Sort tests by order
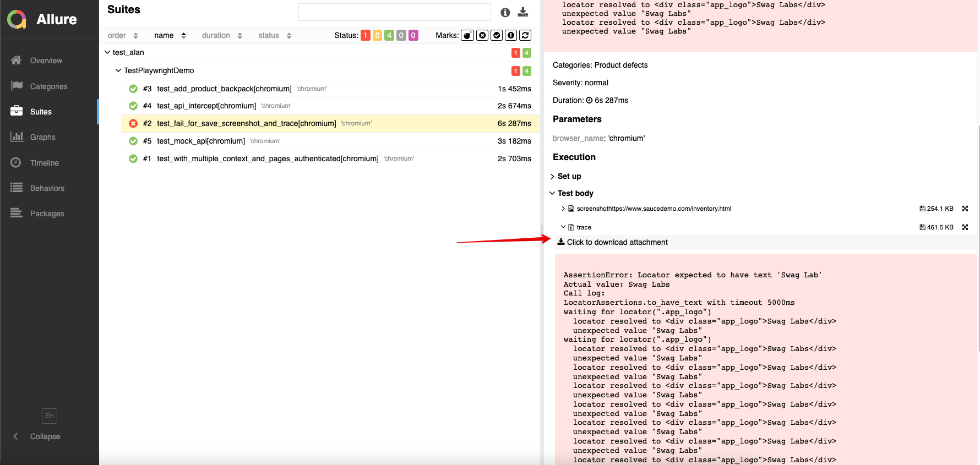 [x=123, y=35]
